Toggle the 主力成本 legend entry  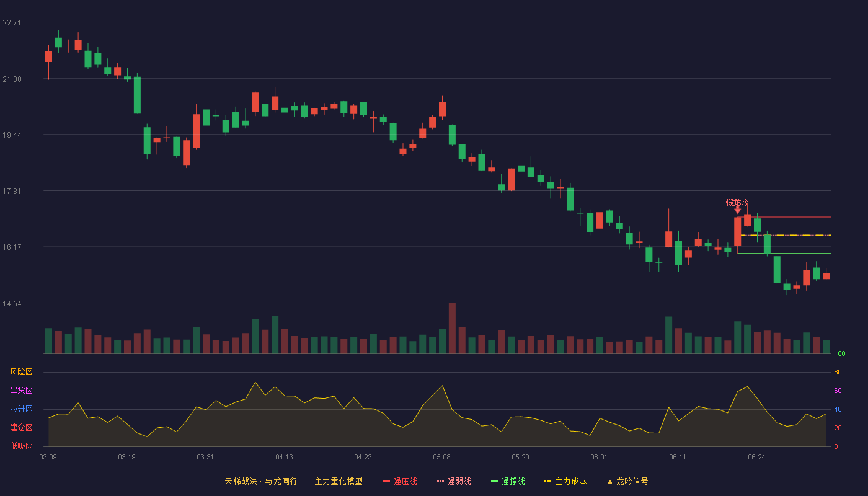(x=565, y=481)
